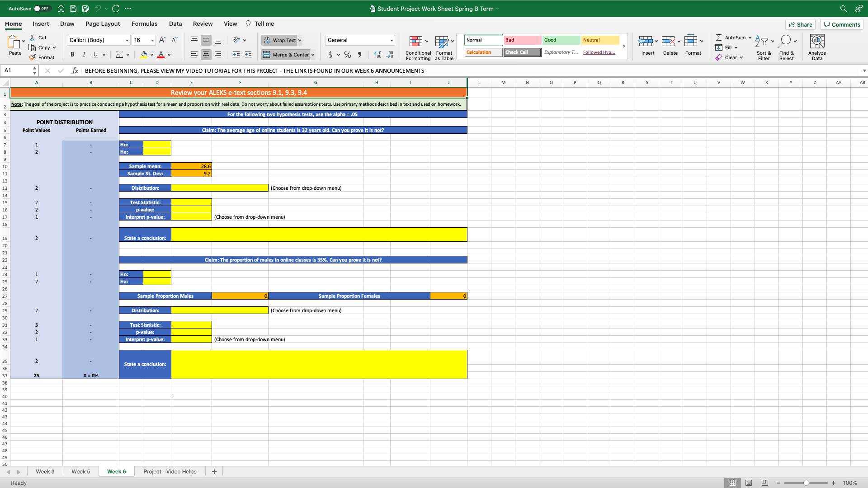Click the Share button

coord(800,24)
